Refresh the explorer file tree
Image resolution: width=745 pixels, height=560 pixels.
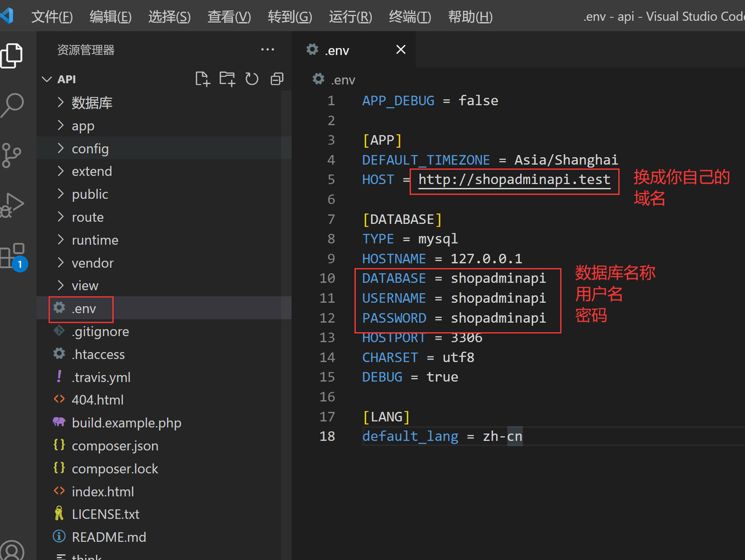(x=252, y=79)
